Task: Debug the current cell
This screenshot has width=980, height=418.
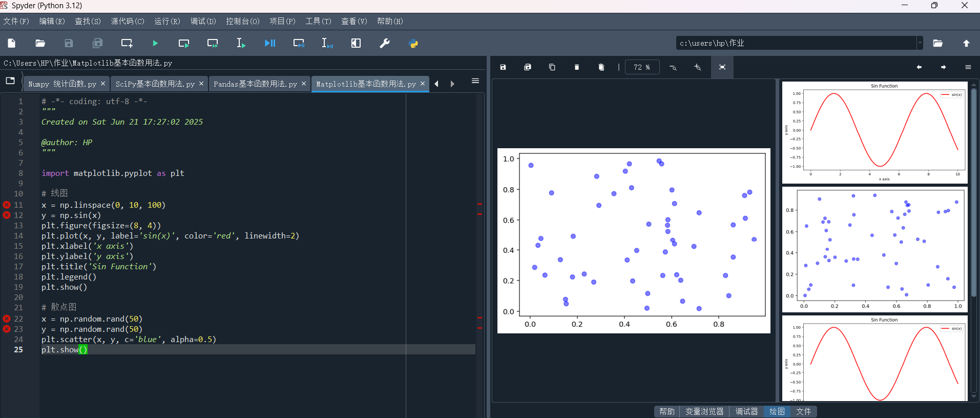Action: [299, 43]
